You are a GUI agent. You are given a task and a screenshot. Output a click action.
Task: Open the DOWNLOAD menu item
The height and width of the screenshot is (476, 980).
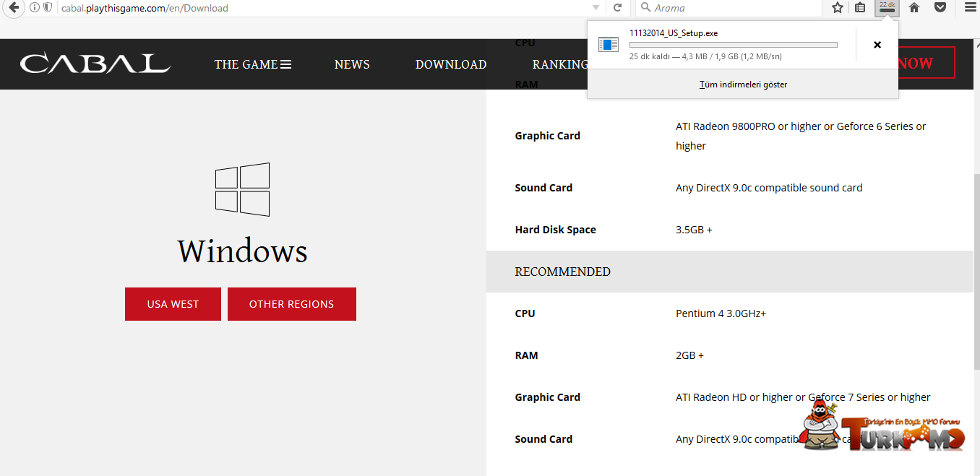click(x=451, y=64)
